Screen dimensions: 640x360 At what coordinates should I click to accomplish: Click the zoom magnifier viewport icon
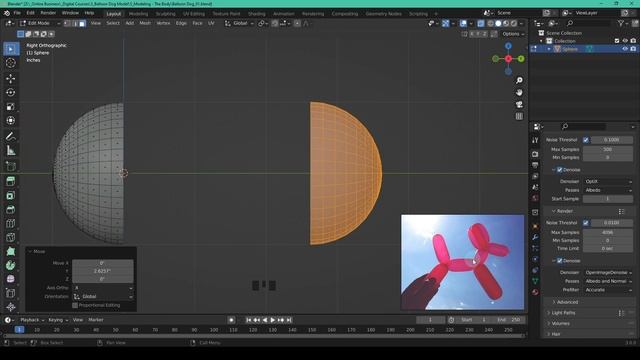tap(519, 80)
